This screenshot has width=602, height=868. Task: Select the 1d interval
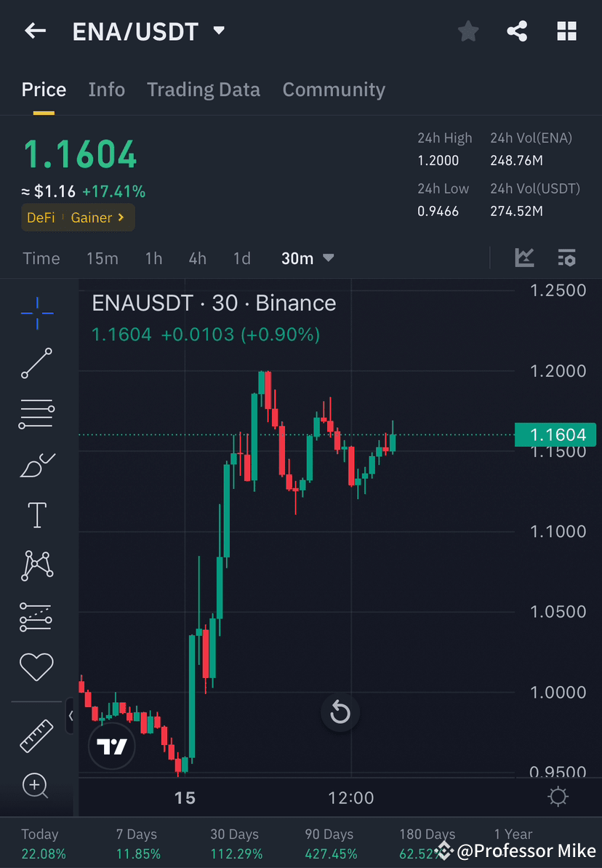click(242, 258)
